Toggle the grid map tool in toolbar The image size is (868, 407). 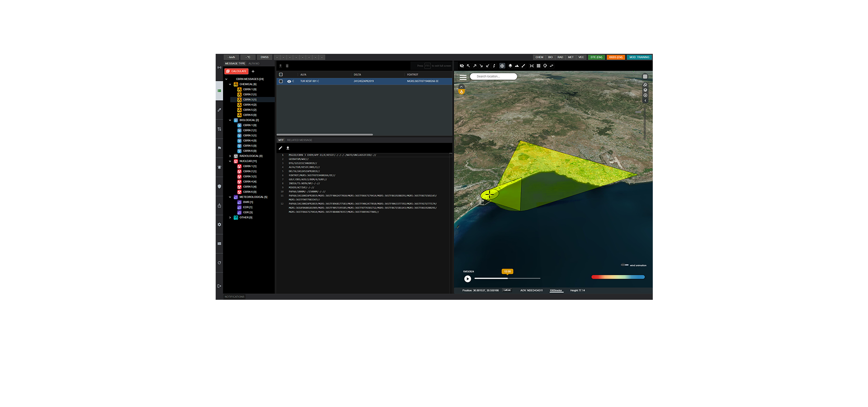[538, 66]
